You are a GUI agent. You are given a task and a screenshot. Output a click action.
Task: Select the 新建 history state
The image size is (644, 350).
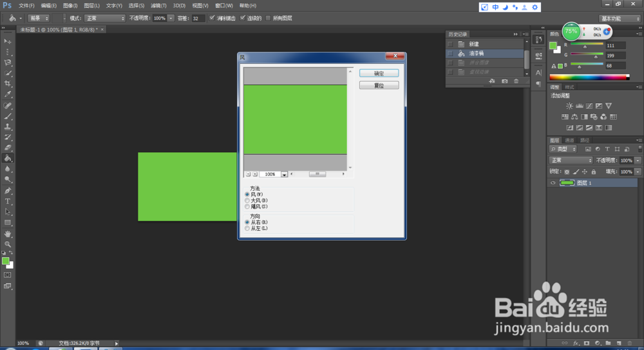point(485,44)
